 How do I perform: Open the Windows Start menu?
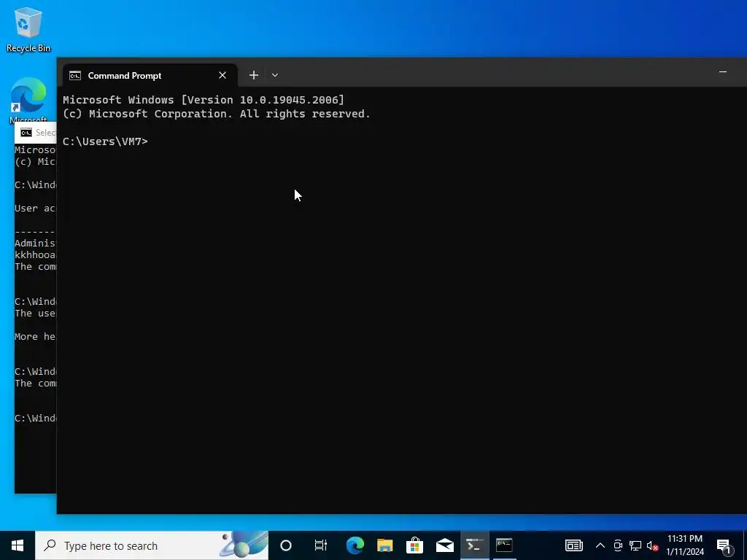[x=18, y=545]
